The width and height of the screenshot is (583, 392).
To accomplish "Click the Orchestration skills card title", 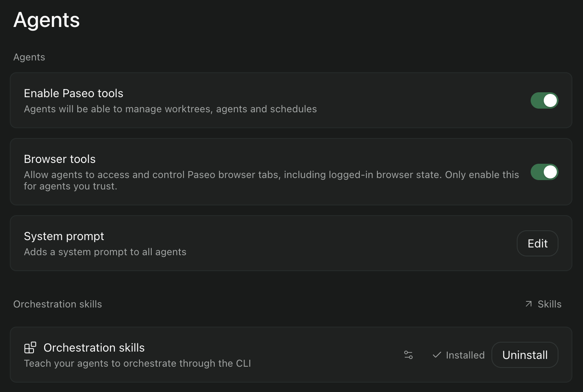I will (94, 347).
